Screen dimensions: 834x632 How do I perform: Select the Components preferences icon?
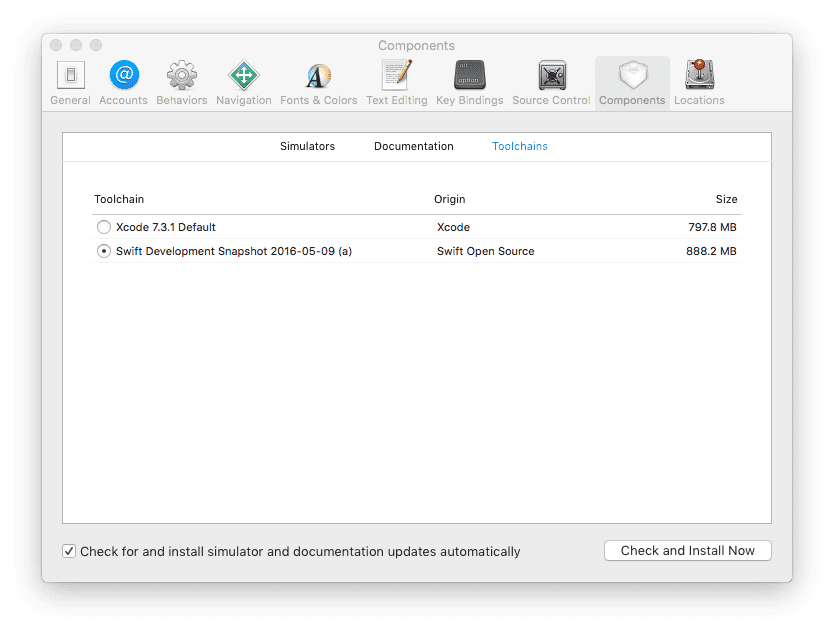(632, 82)
